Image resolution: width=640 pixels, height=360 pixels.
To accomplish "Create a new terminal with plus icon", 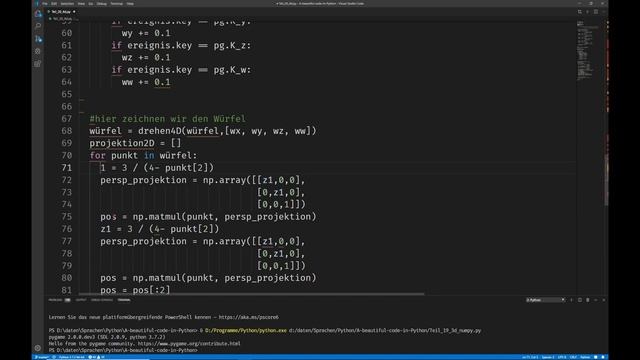I will click(x=571, y=300).
